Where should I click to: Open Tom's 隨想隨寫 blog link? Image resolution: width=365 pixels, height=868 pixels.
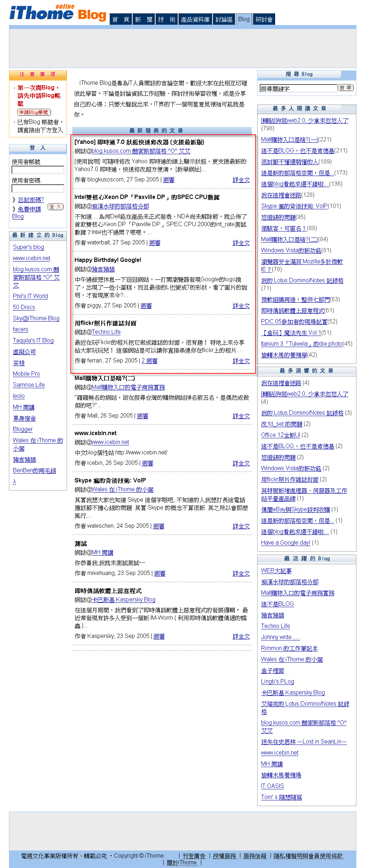click(282, 797)
